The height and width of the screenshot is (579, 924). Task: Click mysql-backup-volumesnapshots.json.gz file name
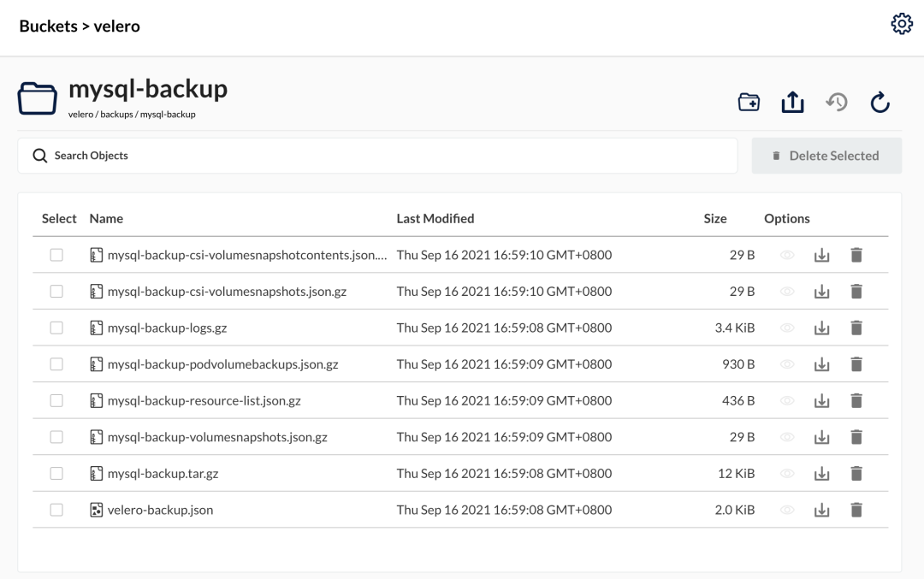[217, 437]
